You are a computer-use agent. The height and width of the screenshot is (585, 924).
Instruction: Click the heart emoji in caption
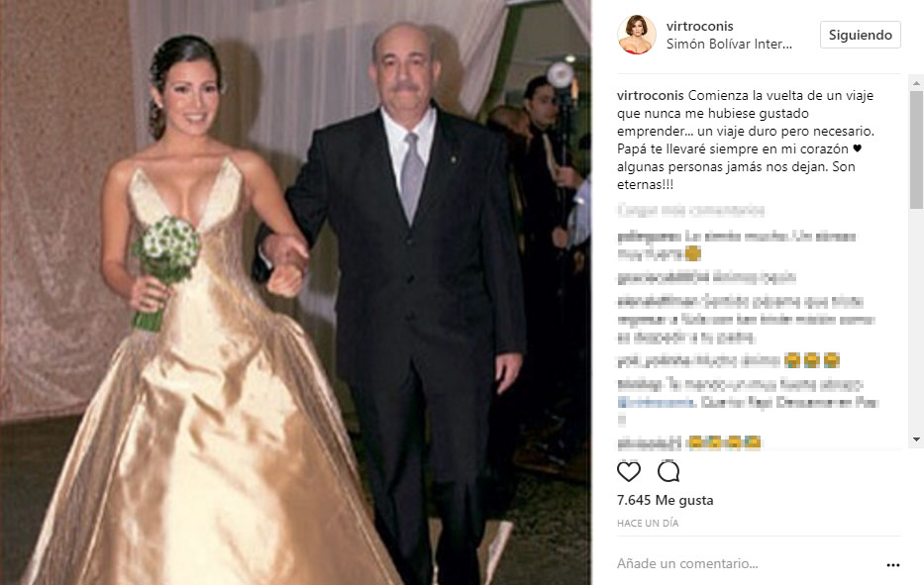click(x=858, y=149)
